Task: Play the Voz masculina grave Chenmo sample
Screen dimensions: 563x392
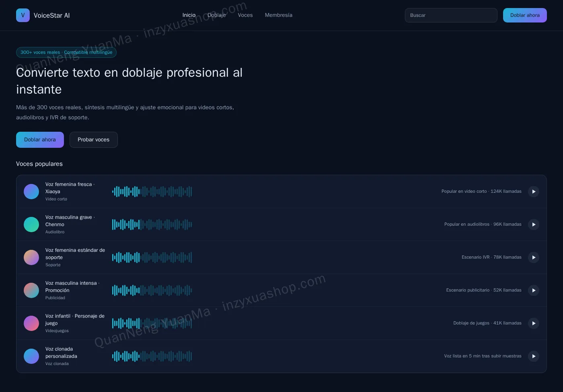Action: pos(533,225)
